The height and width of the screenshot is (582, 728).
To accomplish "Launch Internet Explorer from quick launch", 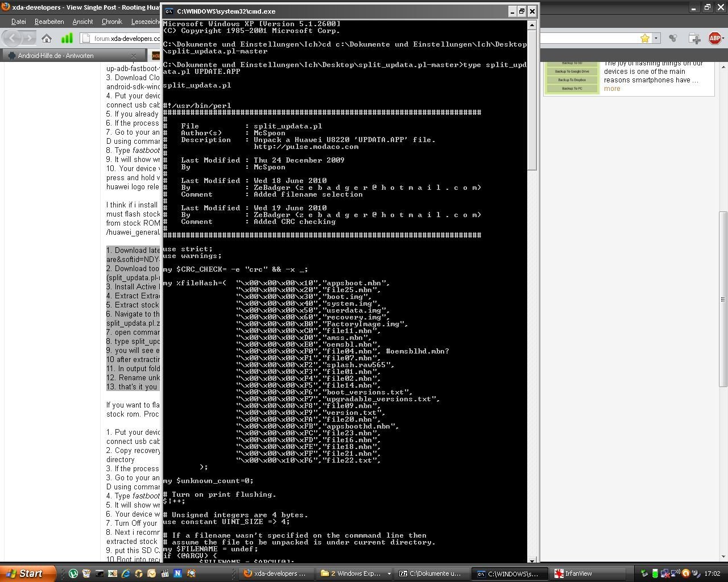I will pyautogui.click(x=126, y=573).
